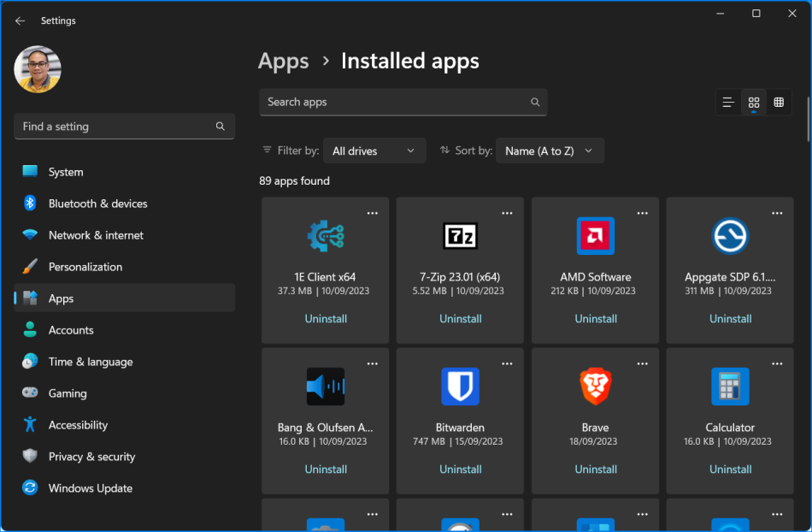Click the 7-Zip app icon
Image resolution: width=812 pixels, height=532 pixels.
coord(460,235)
